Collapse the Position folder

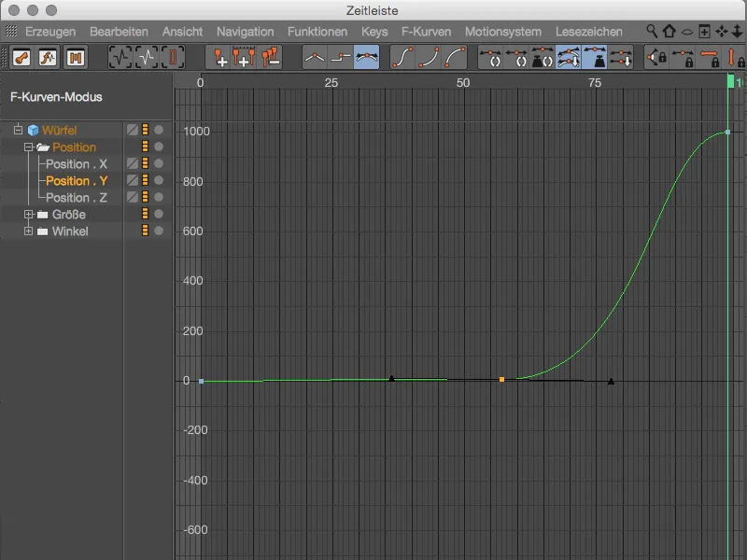(x=29, y=147)
